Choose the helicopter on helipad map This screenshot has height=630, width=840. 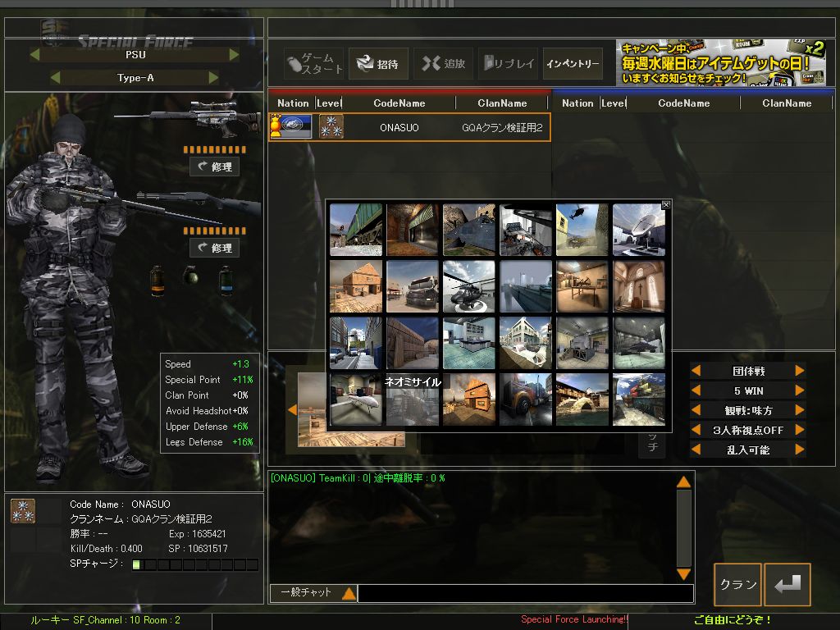(469, 286)
